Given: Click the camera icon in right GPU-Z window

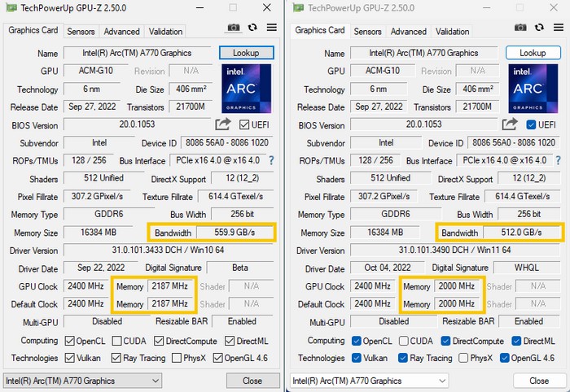Looking at the screenshot, I should [x=521, y=28].
